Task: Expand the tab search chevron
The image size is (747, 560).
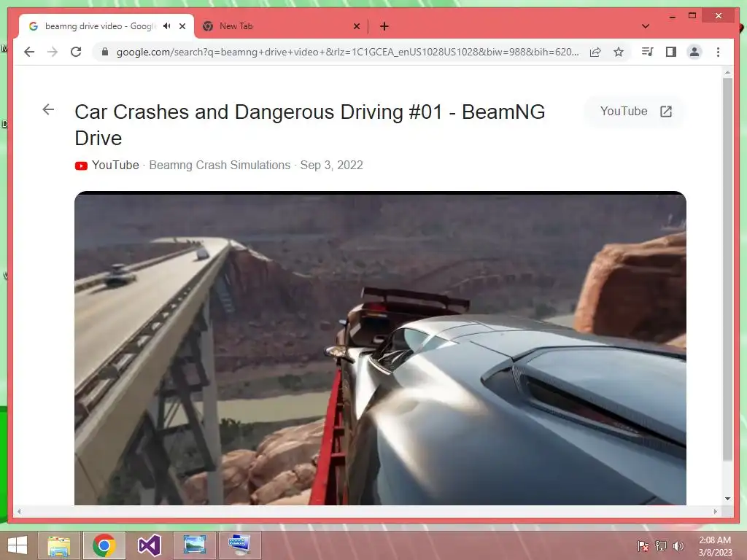Action: [x=646, y=26]
